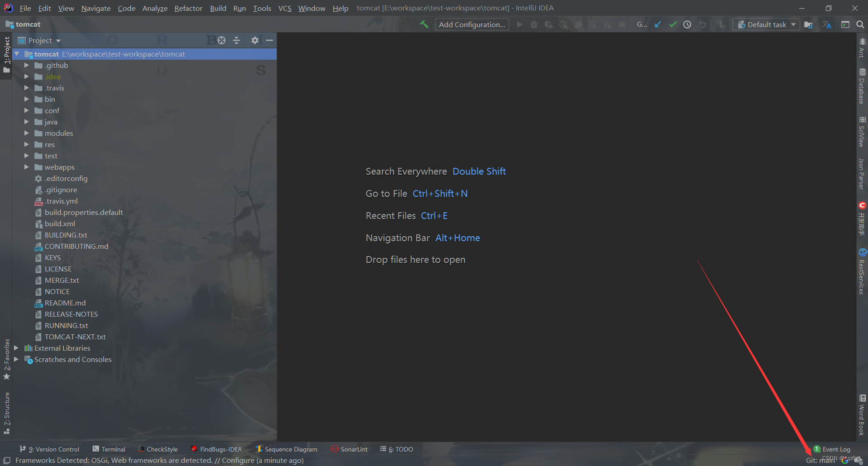Select RELEASE-NOTES file

tap(71, 314)
